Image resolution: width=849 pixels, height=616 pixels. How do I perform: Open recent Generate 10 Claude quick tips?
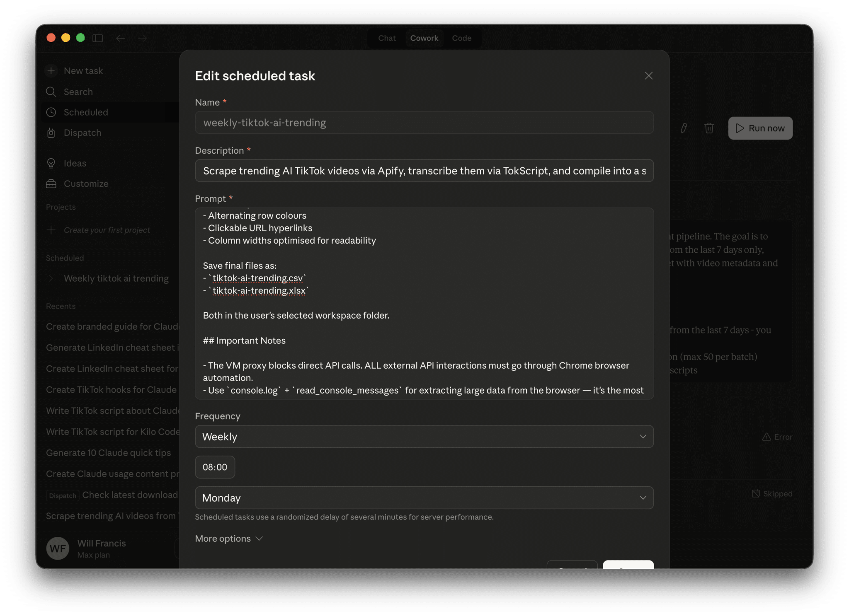click(x=108, y=453)
